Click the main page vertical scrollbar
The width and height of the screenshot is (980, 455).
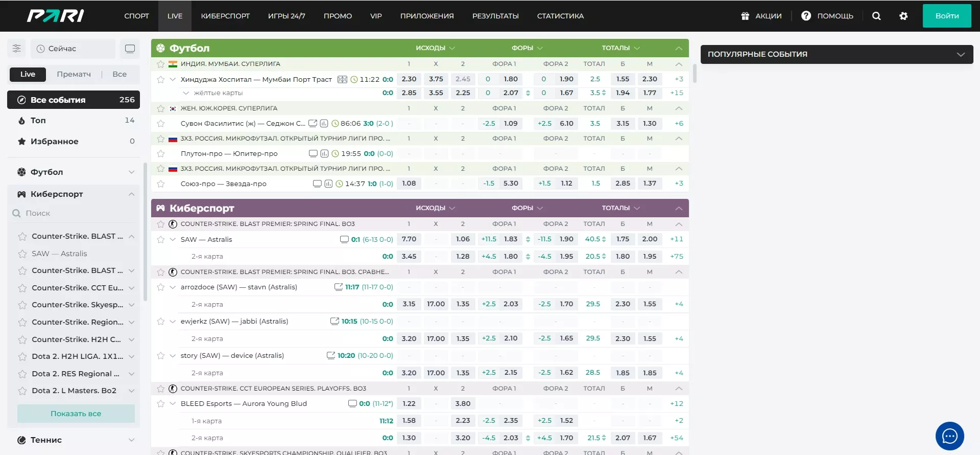694,74
